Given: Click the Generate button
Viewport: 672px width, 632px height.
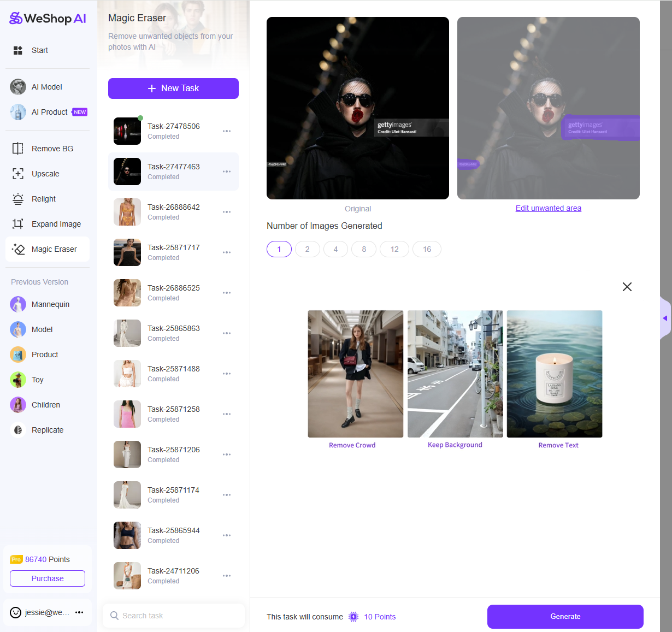Looking at the screenshot, I should pos(565,616).
